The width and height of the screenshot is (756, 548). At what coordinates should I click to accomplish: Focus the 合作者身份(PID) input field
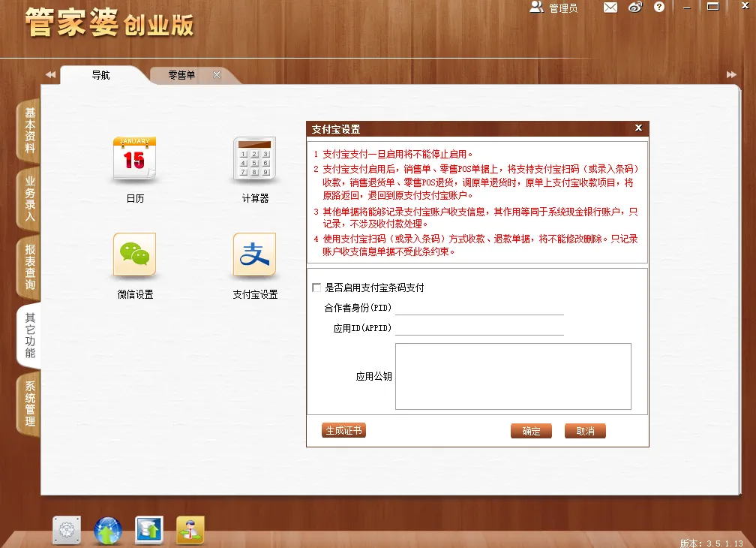point(479,309)
